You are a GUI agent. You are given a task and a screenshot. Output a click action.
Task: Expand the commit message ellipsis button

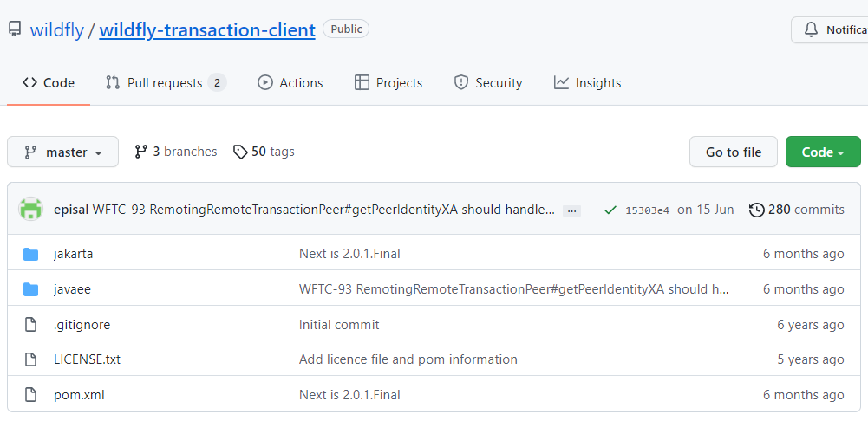pyautogui.click(x=571, y=210)
